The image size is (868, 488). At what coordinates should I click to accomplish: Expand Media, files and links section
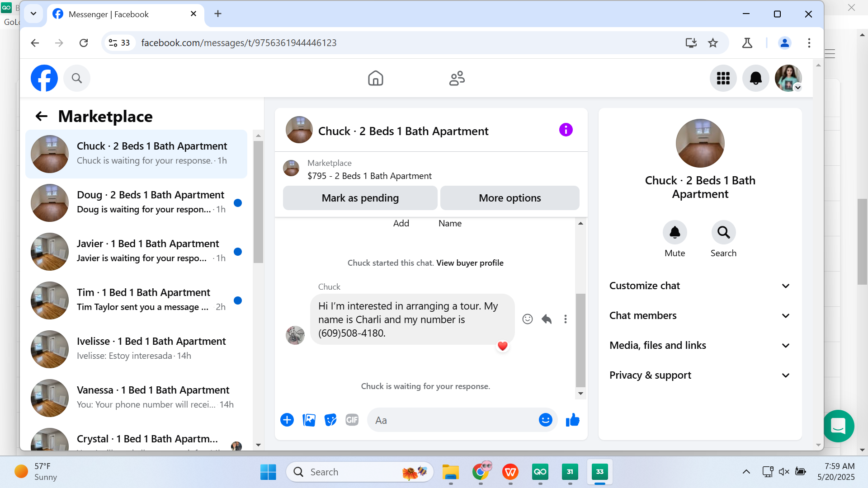(699, 346)
